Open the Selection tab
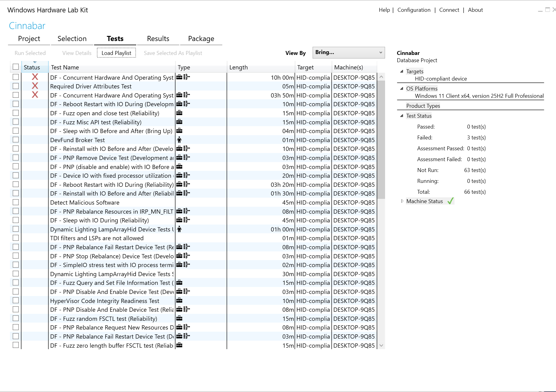Image resolution: width=556 pixels, height=392 pixels. pos(72,39)
